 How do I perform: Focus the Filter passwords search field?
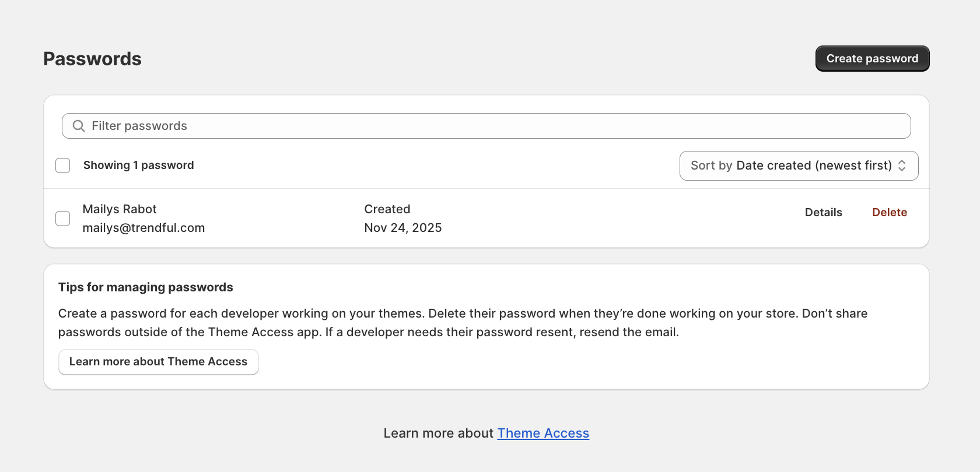click(x=496, y=126)
